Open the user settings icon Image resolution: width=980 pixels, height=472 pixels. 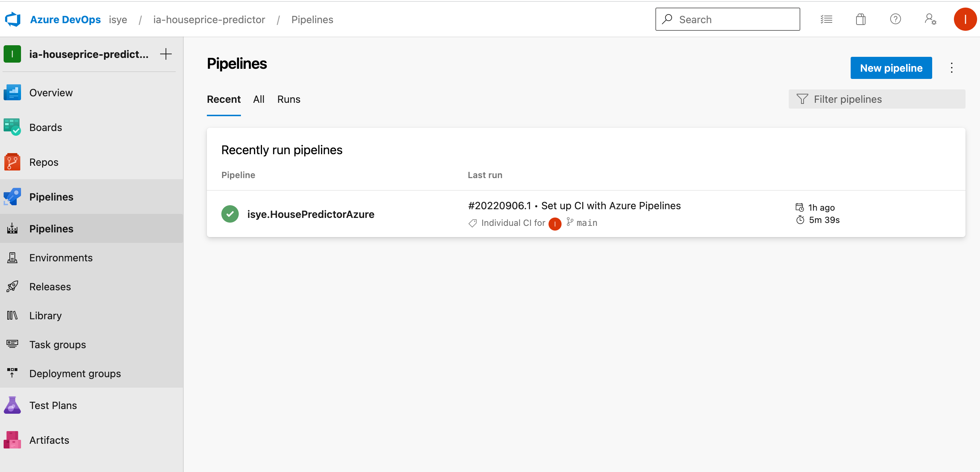click(x=930, y=19)
